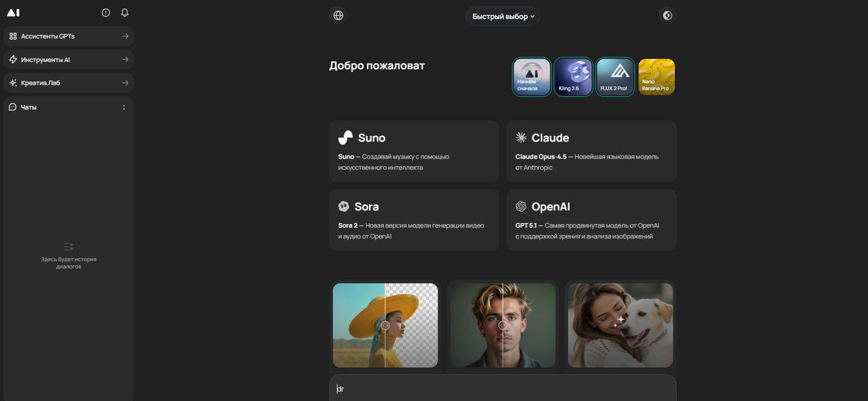Open Креатив.Лаб section
Screen dimensions: 868x401
(x=69, y=82)
